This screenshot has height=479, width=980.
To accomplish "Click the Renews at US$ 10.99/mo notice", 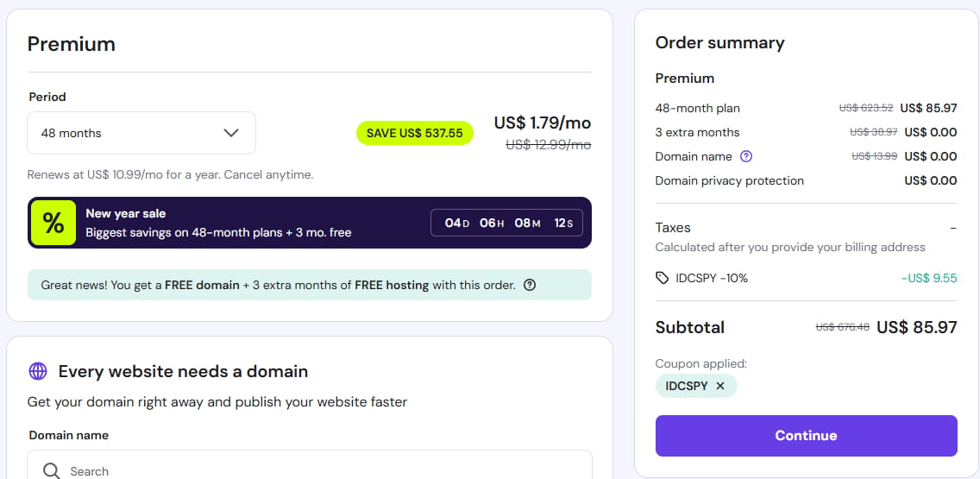I will coord(170,174).
